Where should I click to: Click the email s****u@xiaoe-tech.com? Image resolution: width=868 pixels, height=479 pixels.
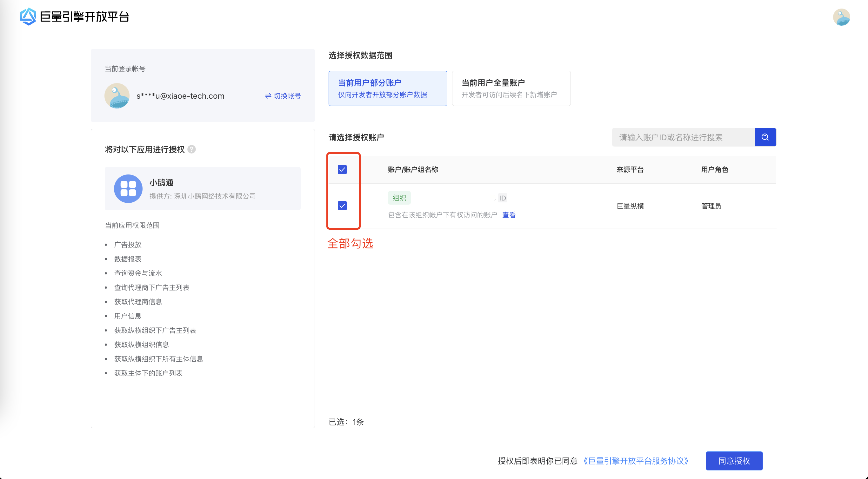(180, 96)
